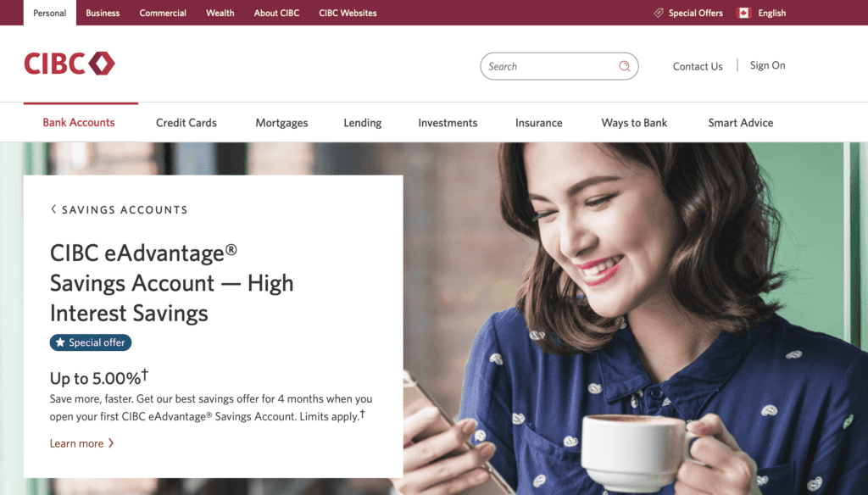Click the Sign On link
This screenshot has width=868, height=495.
(767, 65)
